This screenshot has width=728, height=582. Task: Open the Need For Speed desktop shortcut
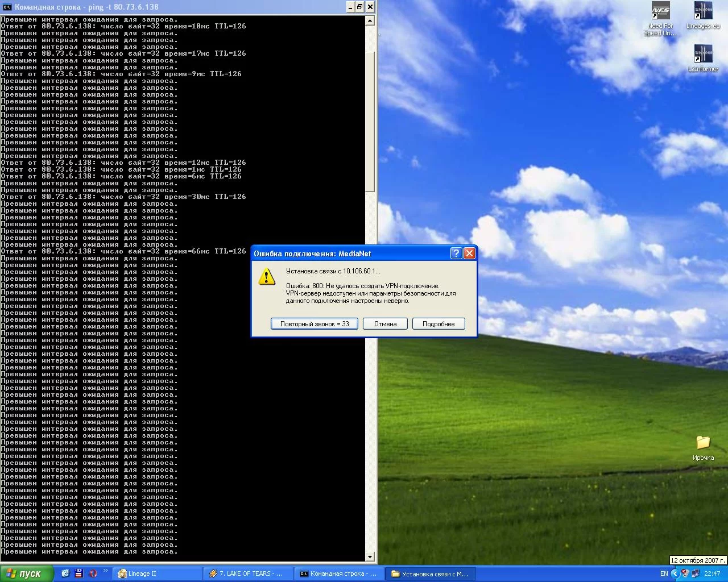[660, 19]
